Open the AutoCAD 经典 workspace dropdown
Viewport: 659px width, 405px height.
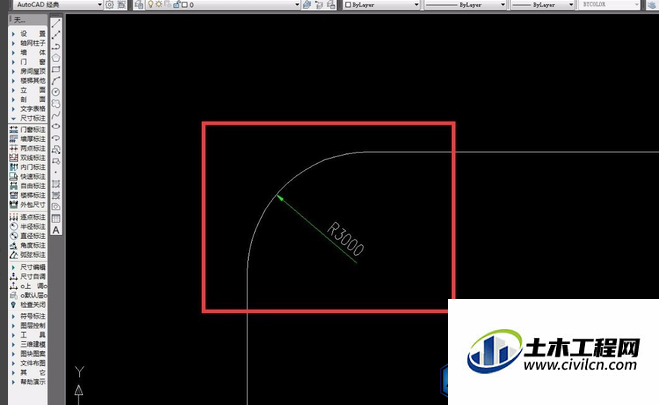click(100, 5)
